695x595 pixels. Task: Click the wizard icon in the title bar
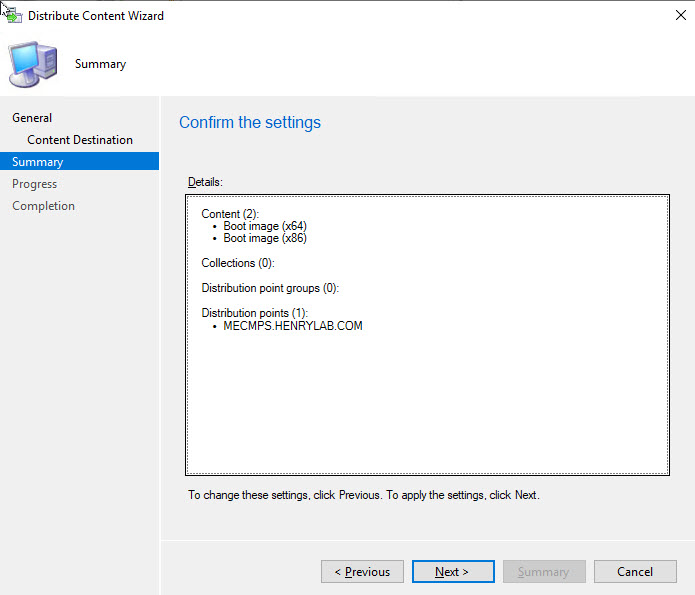coord(13,15)
